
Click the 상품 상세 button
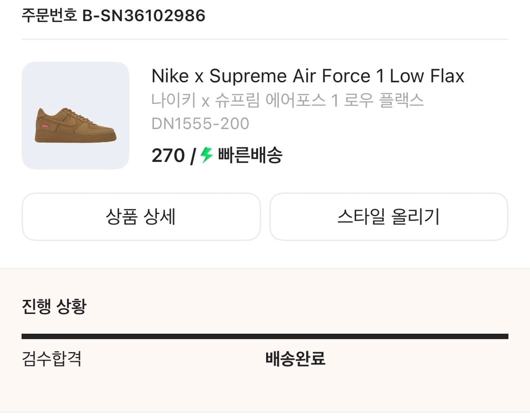click(141, 217)
